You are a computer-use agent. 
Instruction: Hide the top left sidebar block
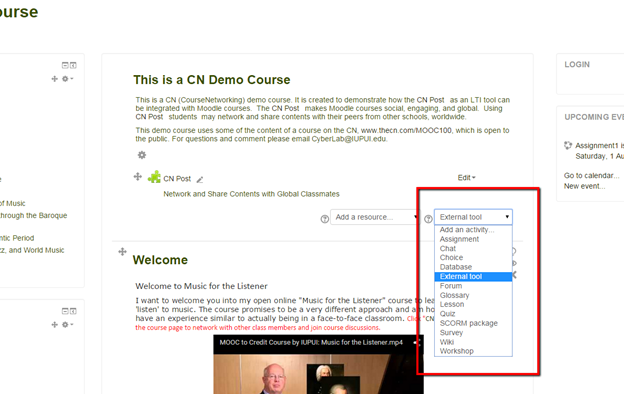pyautogui.click(x=65, y=65)
